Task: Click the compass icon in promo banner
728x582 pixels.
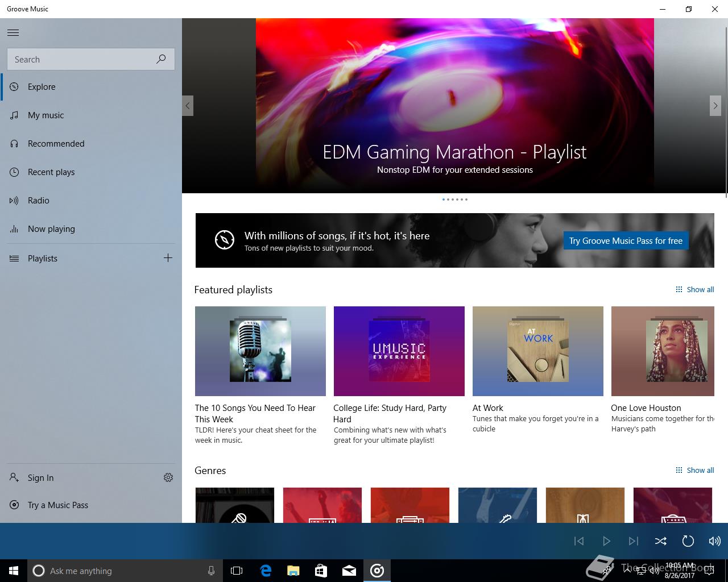Action: click(225, 240)
